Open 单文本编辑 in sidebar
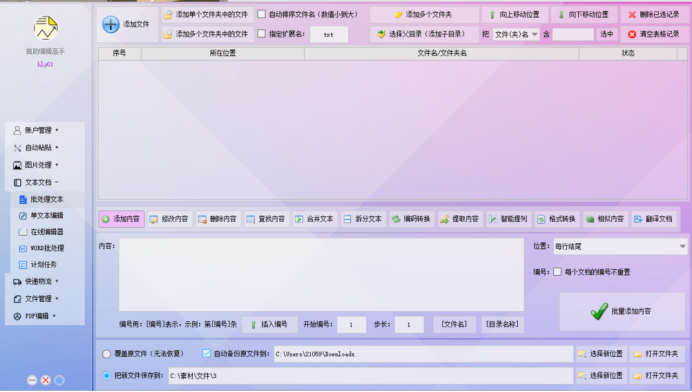Screen dimensions: 692x392 pyautogui.click(x=47, y=216)
